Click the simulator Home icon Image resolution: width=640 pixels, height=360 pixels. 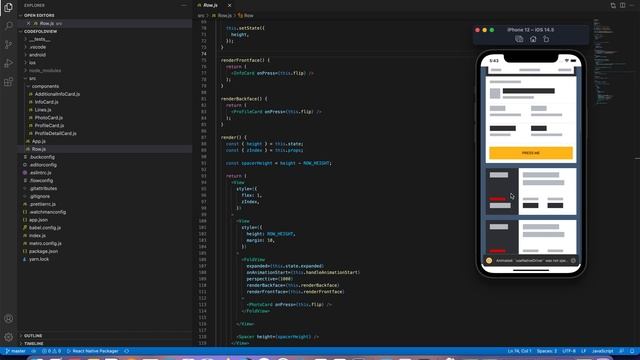533,39
